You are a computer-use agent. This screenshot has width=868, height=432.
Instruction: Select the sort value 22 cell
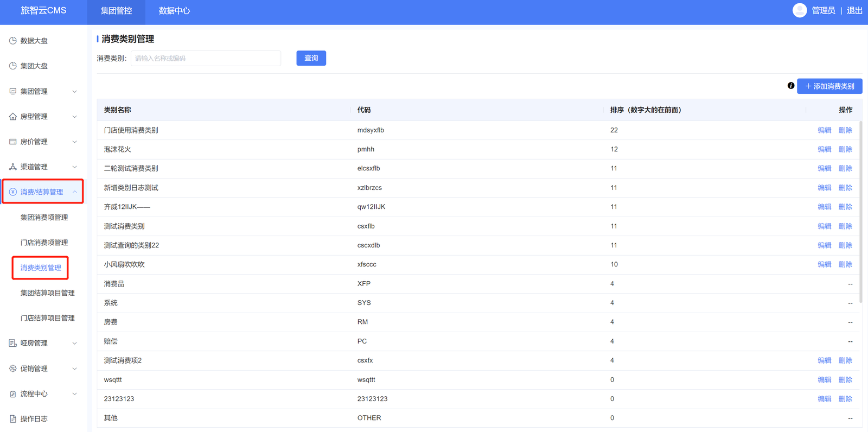point(614,130)
